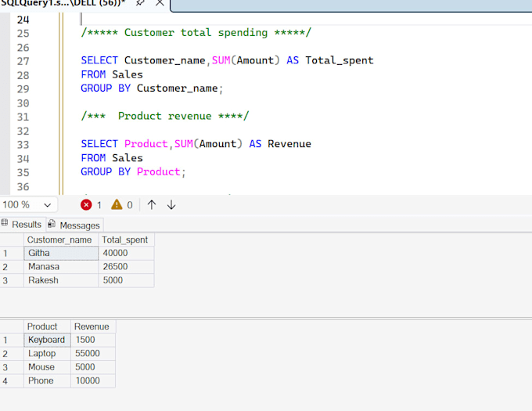532x411 pixels.
Task: Select the Githa cell
Action: point(61,253)
